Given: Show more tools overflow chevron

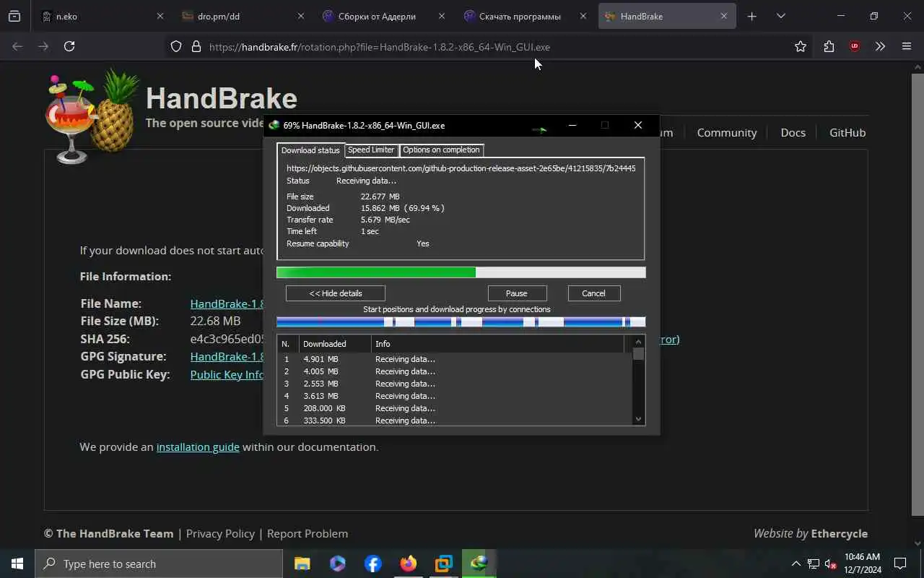Looking at the screenshot, I should click(x=880, y=46).
